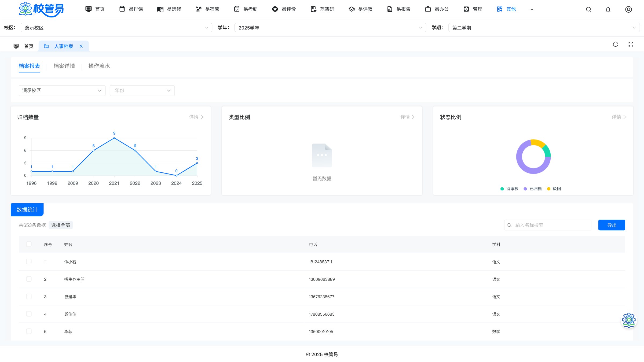Open the 年份 dropdown filter
This screenshot has height=362, width=644.
pyautogui.click(x=142, y=91)
